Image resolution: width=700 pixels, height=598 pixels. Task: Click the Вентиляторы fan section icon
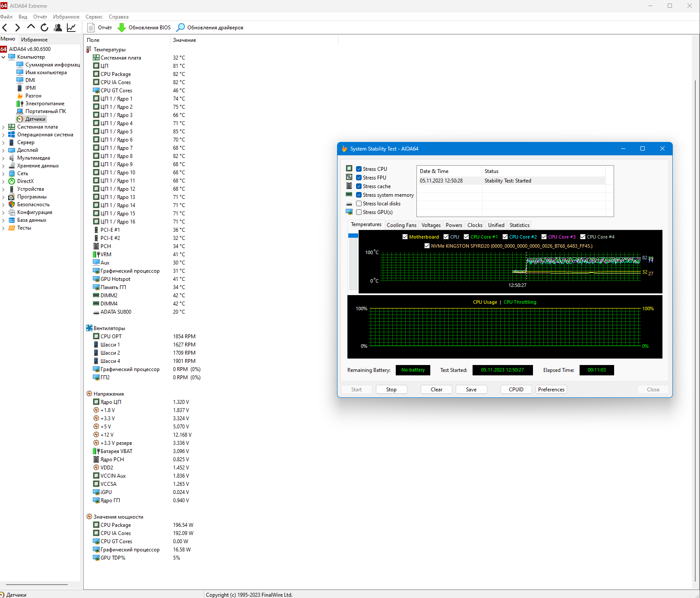89,328
